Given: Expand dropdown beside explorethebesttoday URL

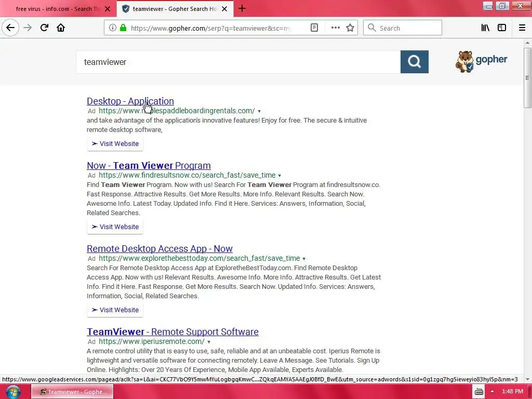Looking at the screenshot, I should tap(303, 259).
